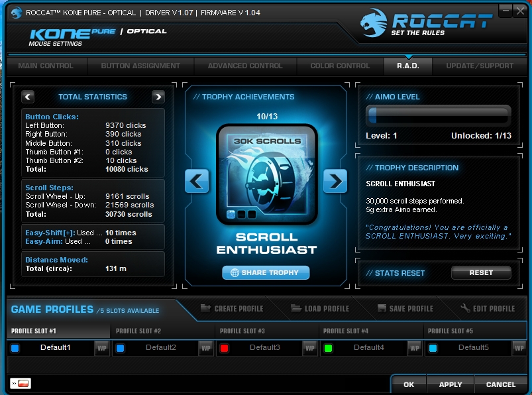
Task: Click the total '10080 clicks' value
Action: (127, 169)
